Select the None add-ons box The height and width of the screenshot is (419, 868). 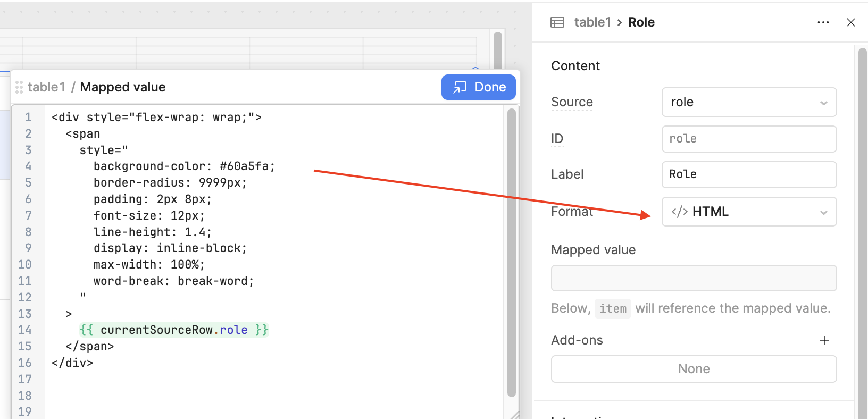(x=693, y=369)
